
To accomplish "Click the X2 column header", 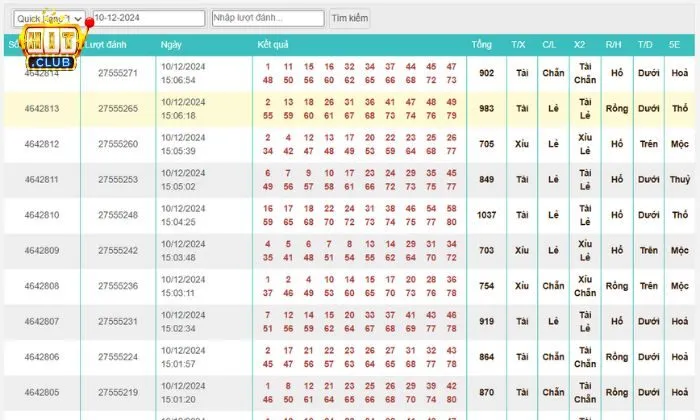I will (579, 45).
